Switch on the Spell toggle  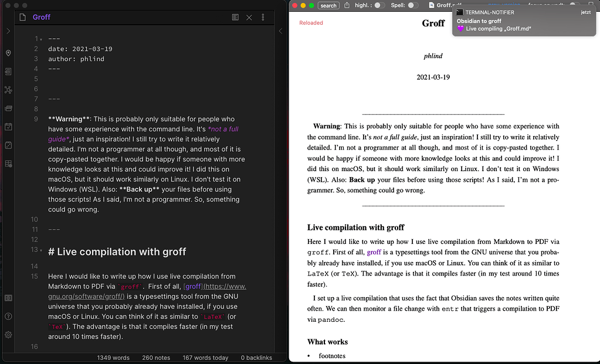[x=412, y=5]
